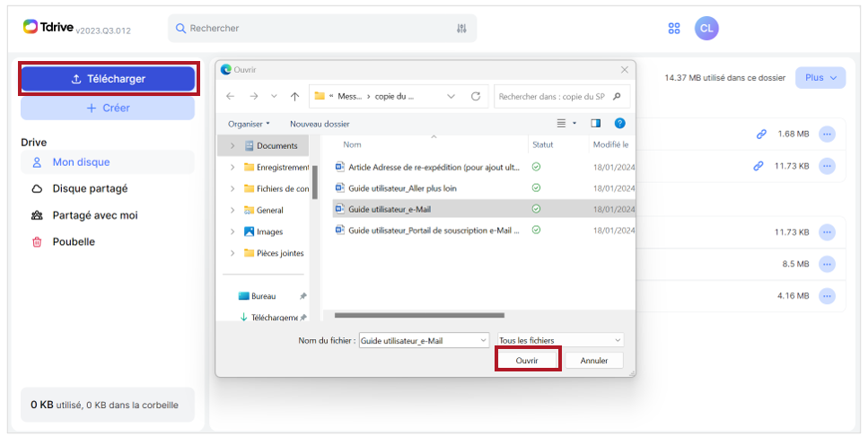This screenshot has height=445, width=868.
Task: Click the Rechercher search field
Action: [322, 28]
